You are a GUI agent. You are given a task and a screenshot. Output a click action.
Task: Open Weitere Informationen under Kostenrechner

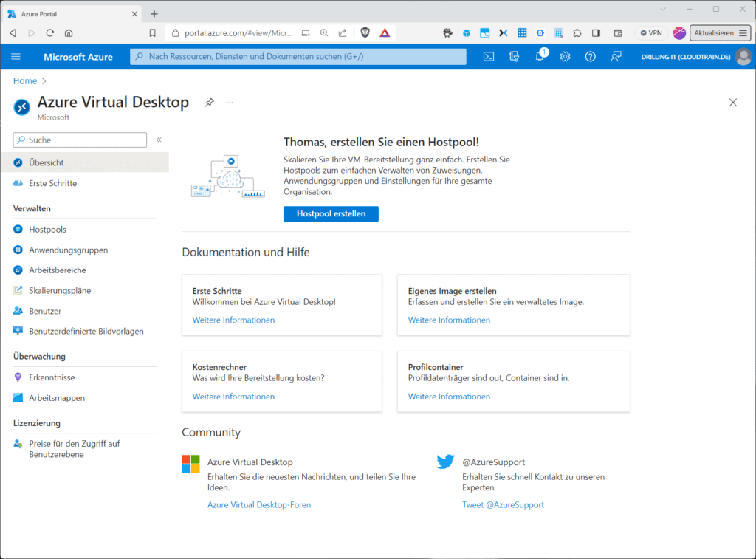tap(233, 397)
